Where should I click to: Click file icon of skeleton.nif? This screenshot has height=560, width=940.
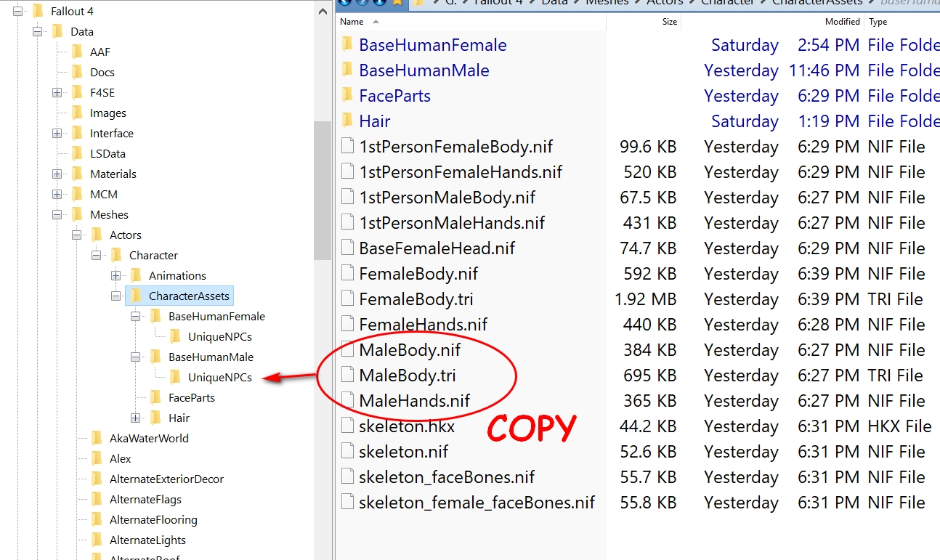click(x=347, y=451)
